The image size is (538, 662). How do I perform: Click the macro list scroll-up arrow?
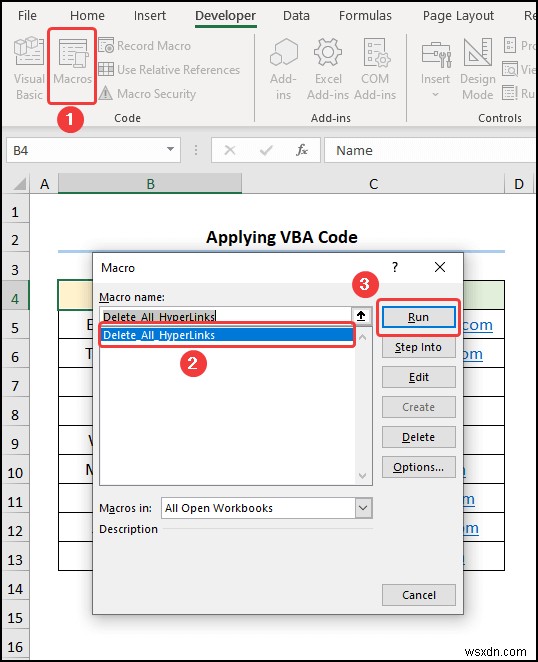coord(362,338)
